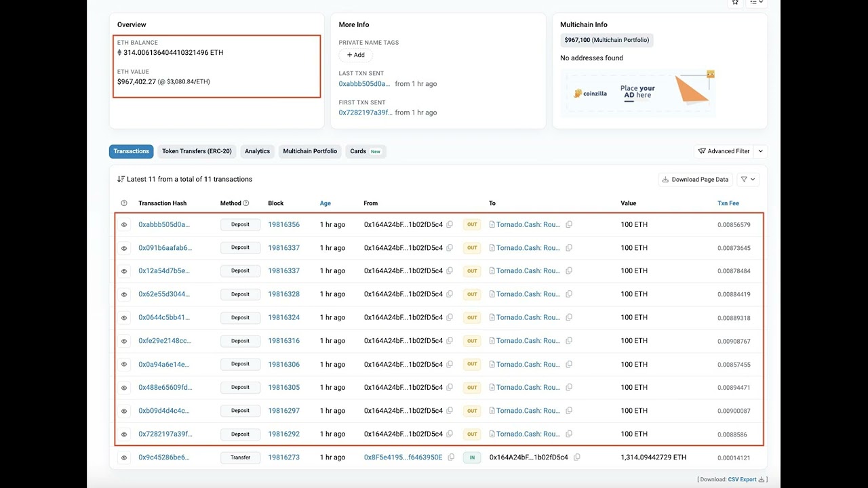868x488 pixels.
Task: Select ETH value $967,402.27
Action: tap(136, 81)
